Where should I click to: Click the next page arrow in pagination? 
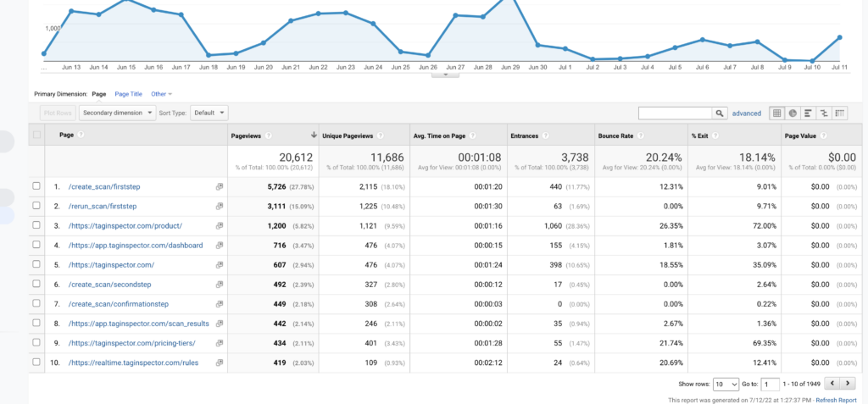coord(849,384)
